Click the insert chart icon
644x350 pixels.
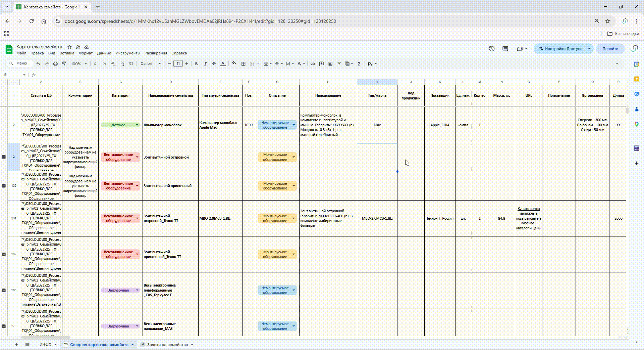[330, 64]
